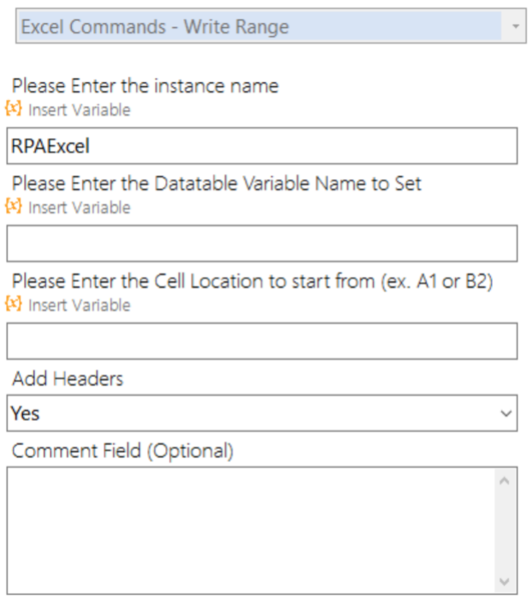
Task: Focus the Datatable Variable Name input box
Action: click(262, 243)
